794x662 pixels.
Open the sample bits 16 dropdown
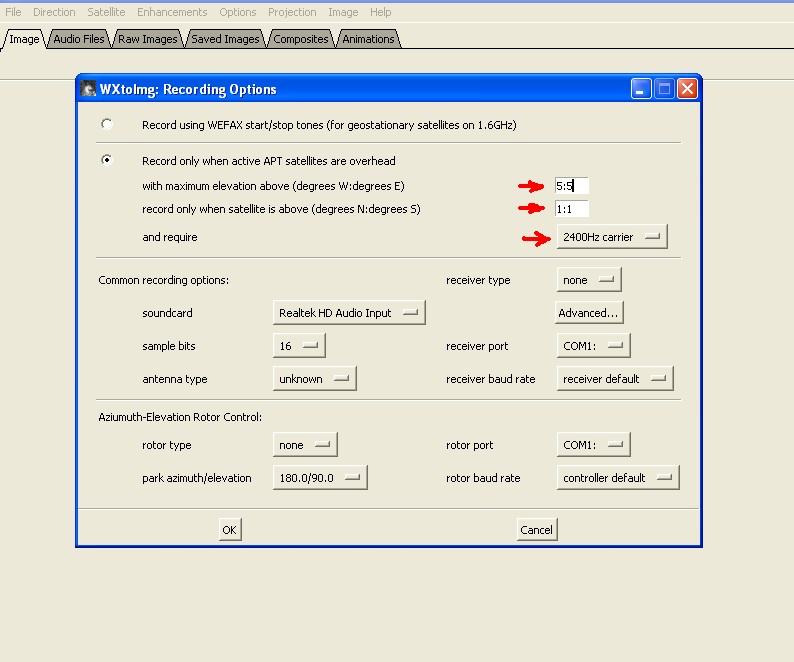tap(299, 345)
